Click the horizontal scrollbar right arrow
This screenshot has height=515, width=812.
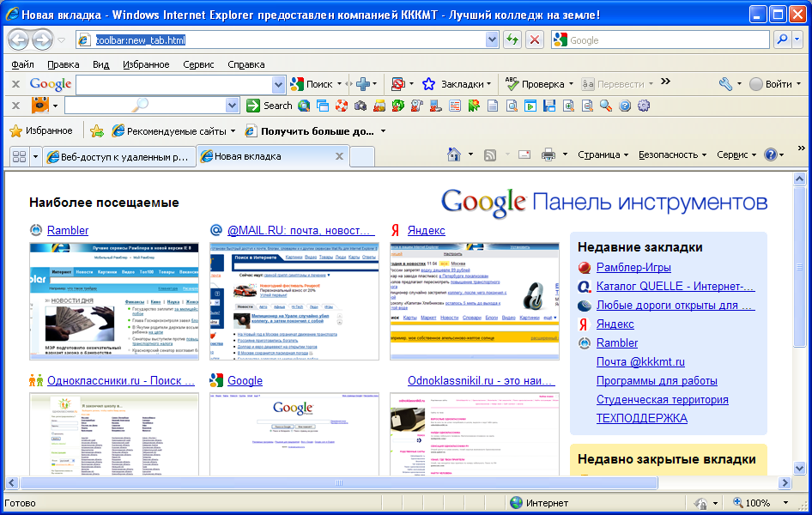(785, 483)
